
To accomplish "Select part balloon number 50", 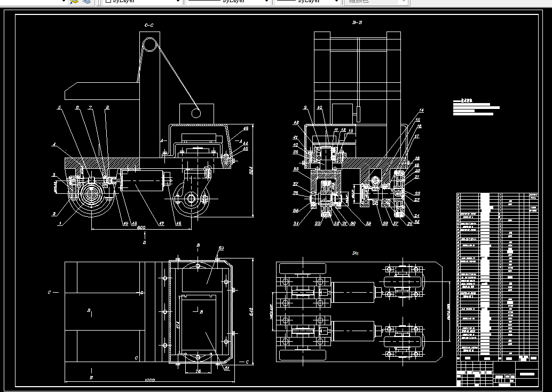I will [x=221, y=248].
